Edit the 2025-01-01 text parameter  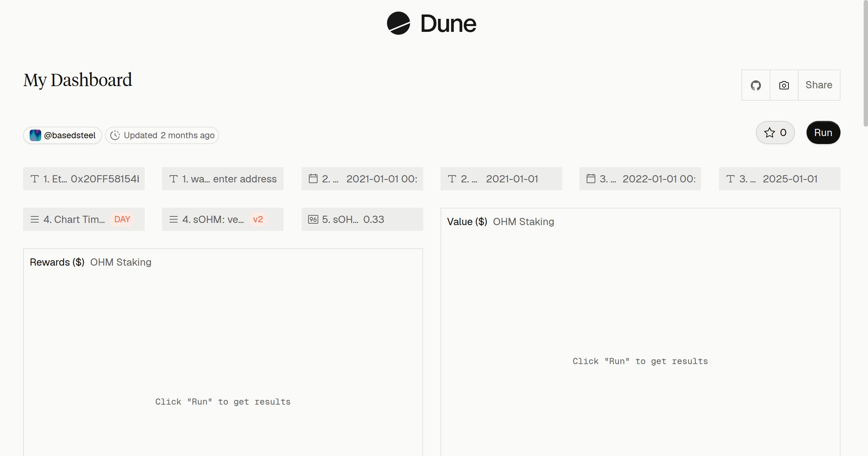point(780,179)
